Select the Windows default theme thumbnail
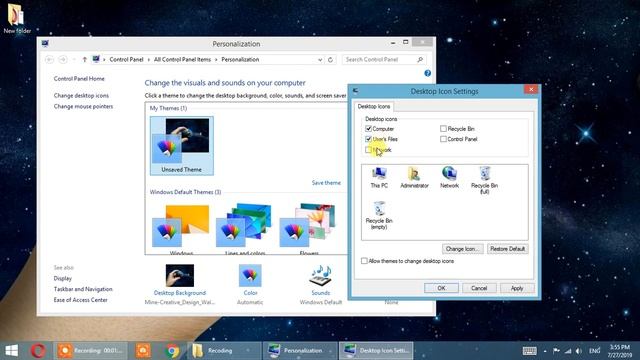The width and height of the screenshot is (640, 360). coord(181,228)
